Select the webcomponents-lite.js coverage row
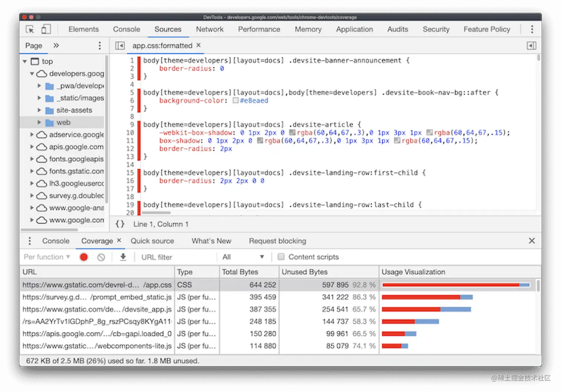 tap(278, 346)
